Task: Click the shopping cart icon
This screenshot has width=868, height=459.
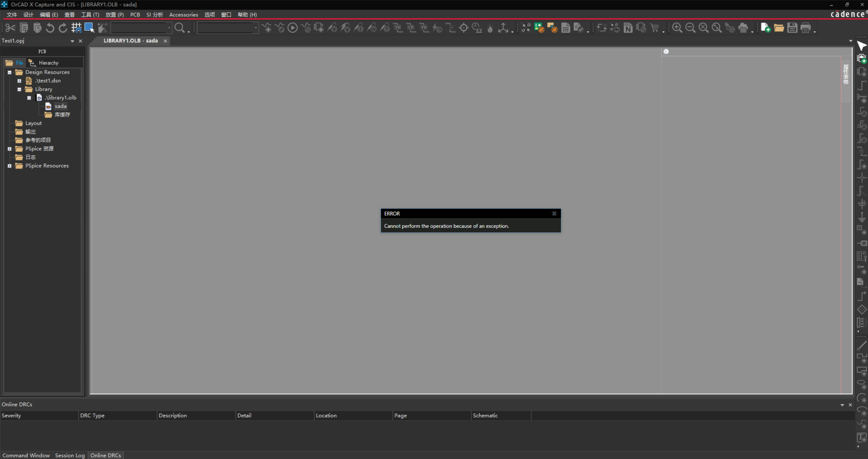Action: (654, 28)
